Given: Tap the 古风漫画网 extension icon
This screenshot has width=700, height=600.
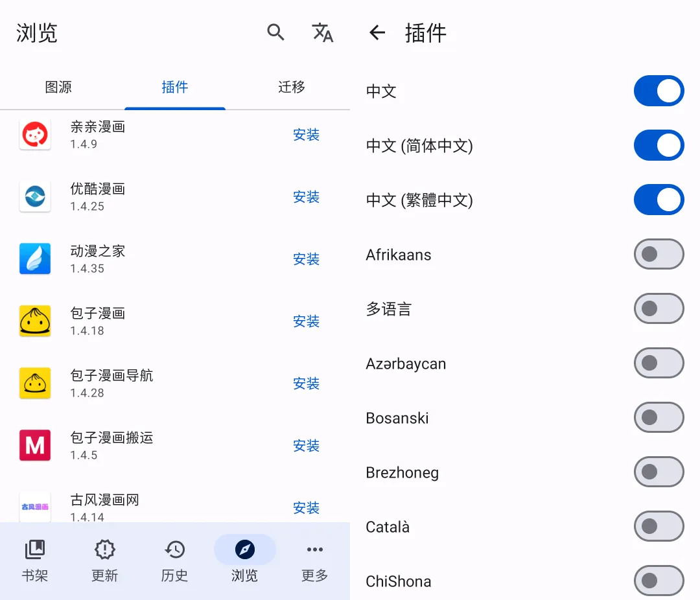Looking at the screenshot, I should [x=35, y=507].
